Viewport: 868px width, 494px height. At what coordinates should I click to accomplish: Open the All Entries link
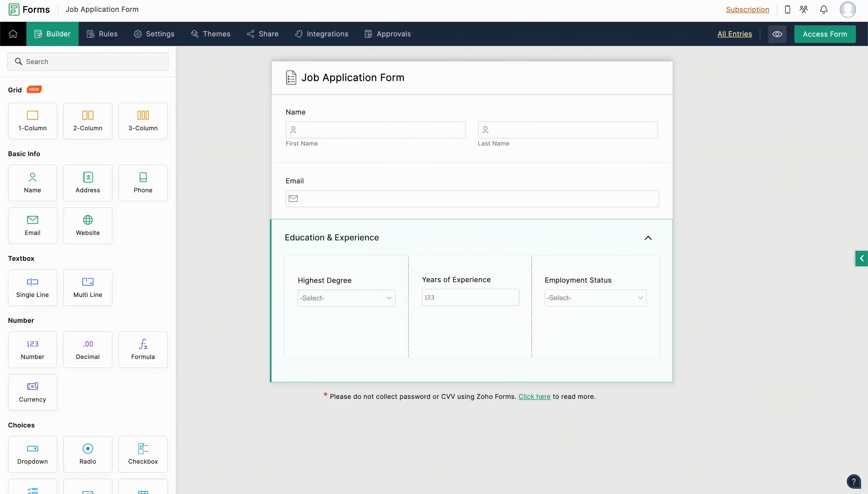point(734,34)
